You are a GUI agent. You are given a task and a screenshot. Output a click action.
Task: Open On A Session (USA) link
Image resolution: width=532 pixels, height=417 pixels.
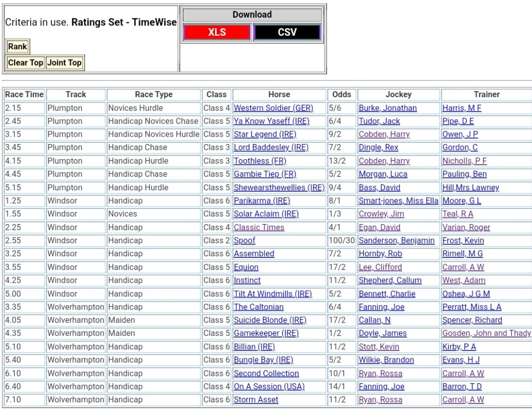click(x=269, y=386)
